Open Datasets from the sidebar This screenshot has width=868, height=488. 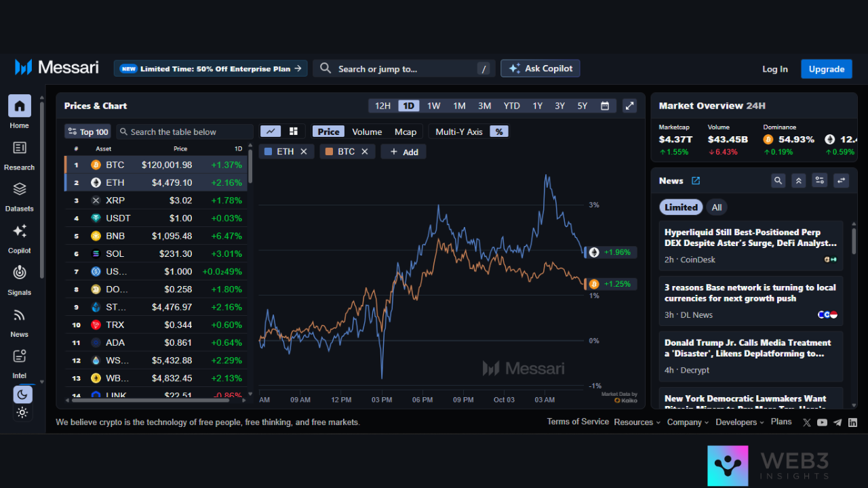coord(20,190)
